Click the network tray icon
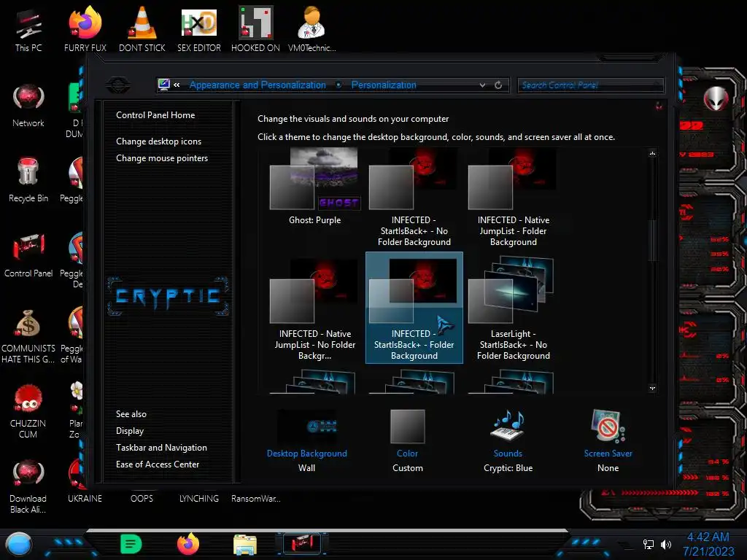 648,544
